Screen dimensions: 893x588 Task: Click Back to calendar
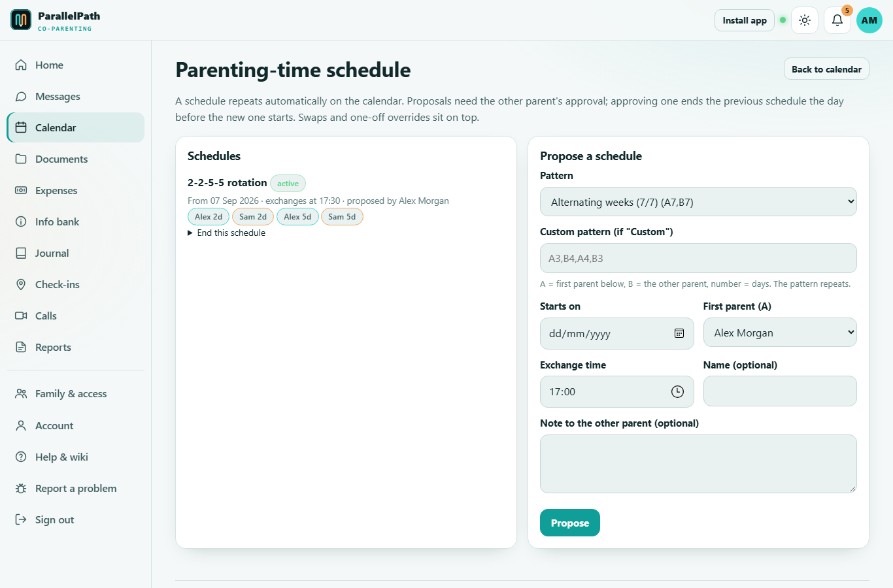point(826,69)
